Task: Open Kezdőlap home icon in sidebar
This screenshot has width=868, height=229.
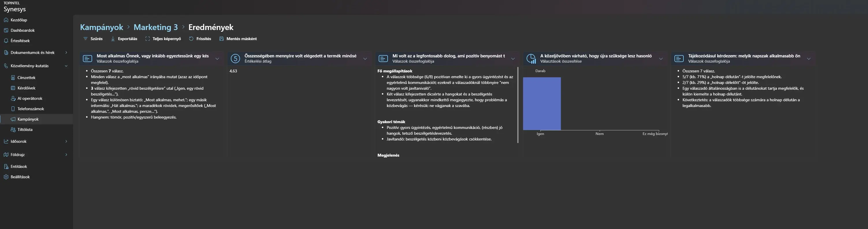Action: [6, 20]
